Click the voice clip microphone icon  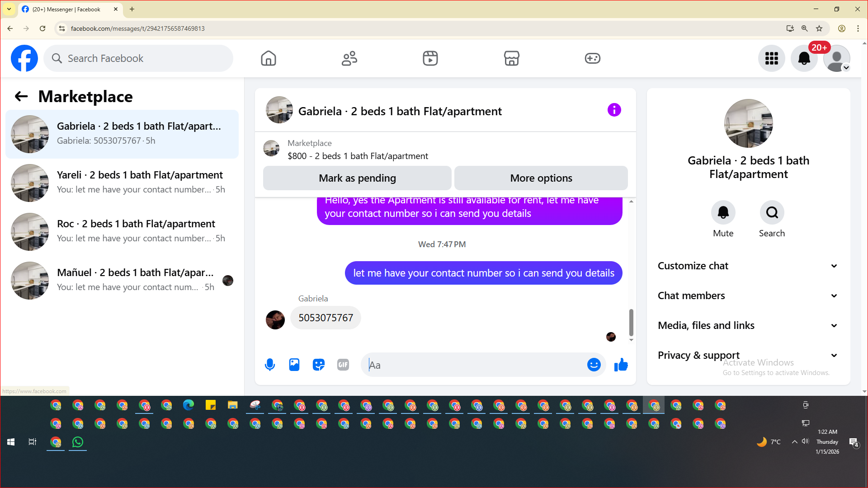(x=270, y=365)
